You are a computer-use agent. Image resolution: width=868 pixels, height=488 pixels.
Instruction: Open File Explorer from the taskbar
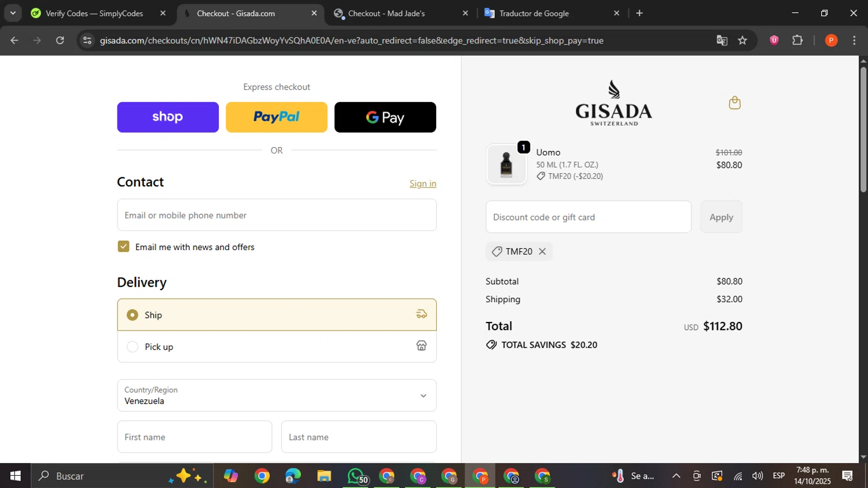[324, 476]
